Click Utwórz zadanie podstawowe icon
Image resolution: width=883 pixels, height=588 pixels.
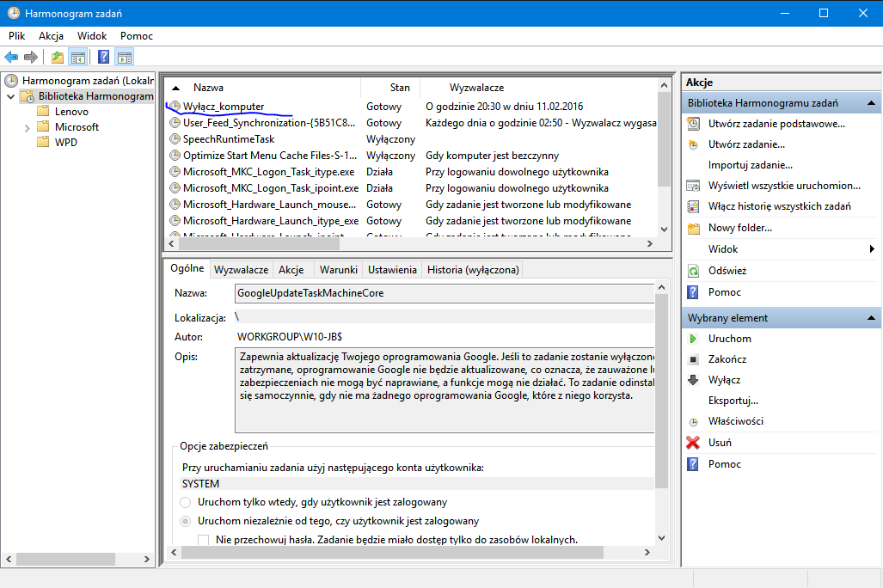(693, 124)
